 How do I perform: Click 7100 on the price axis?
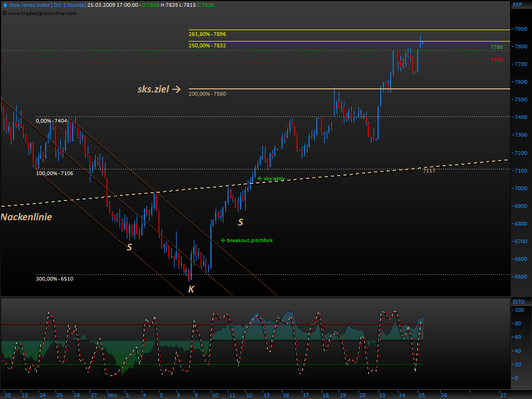click(x=521, y=170)
